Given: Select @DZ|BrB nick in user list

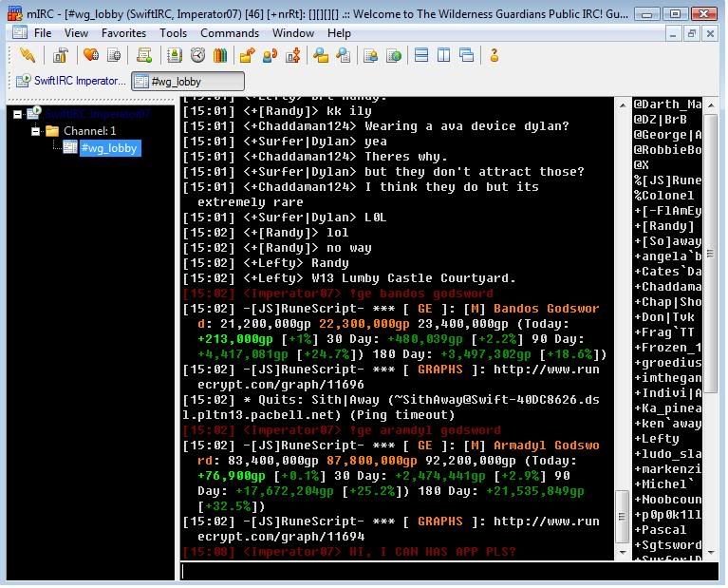Looking at the screenshot, I should [x=661, y=120].
